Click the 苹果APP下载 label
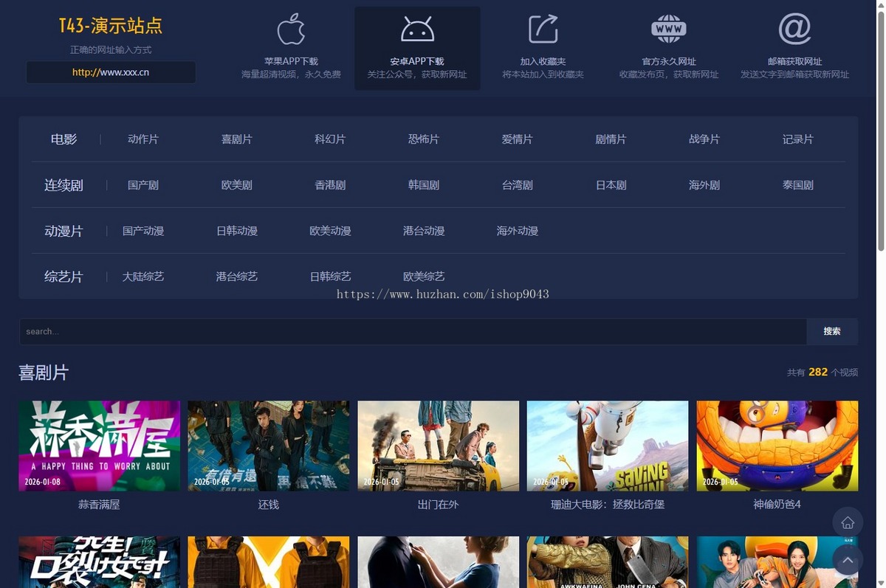This screenshot has height=588, width=886. 291,61
